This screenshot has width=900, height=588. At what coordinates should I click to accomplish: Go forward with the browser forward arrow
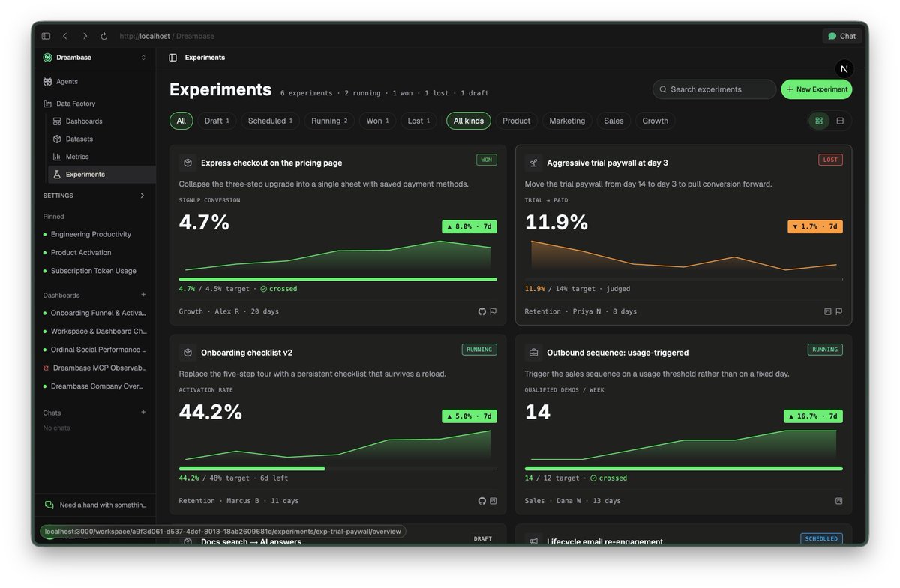click(85, 36)
